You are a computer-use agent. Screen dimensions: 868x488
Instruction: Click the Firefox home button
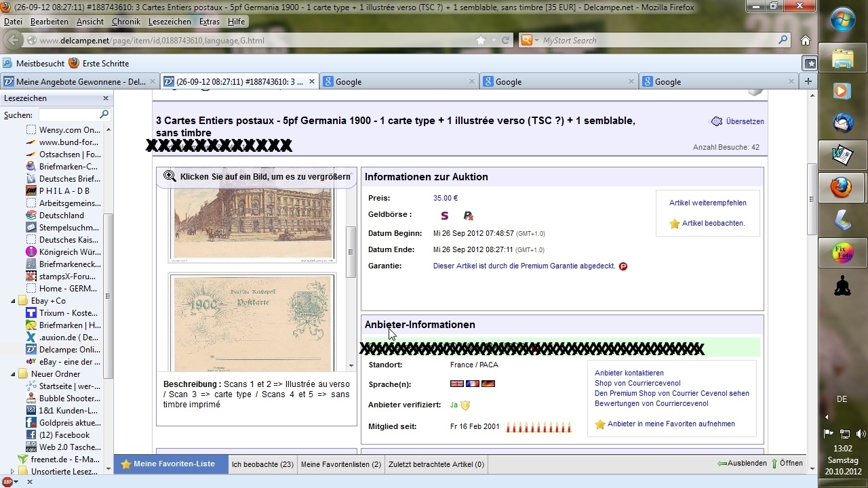click(x=806, y=40)
